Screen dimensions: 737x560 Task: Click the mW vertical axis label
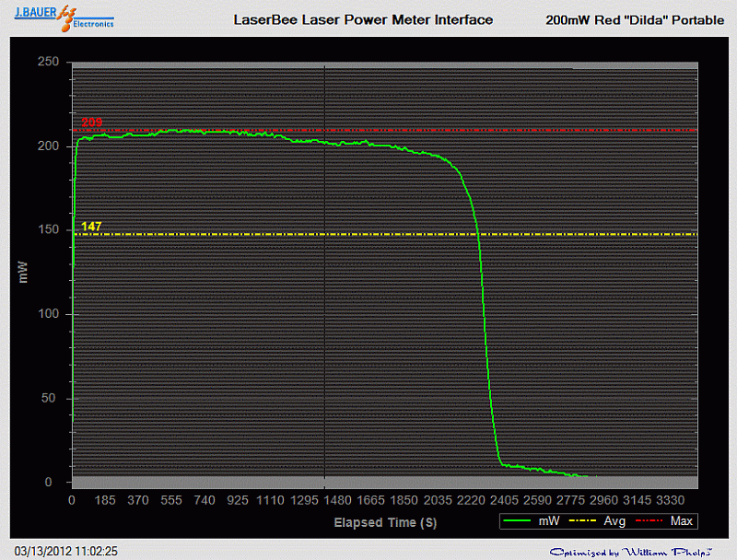pyautogui.click(x=21, y=271)
